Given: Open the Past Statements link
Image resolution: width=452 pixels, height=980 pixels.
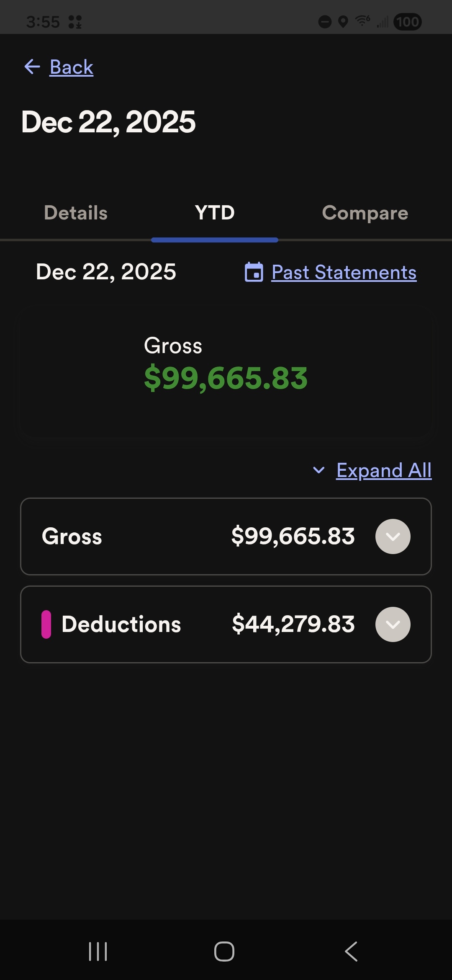Looking at the screenshot, I should pyautogui.click(x=344, y=273).
